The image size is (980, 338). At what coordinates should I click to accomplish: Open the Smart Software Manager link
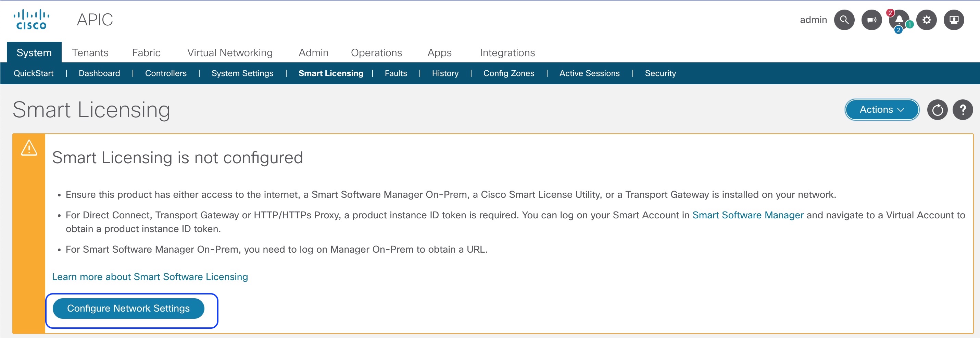(x=748, y=215)
